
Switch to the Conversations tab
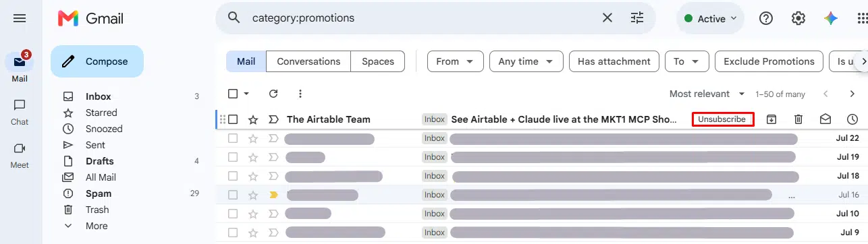point(308,61)
